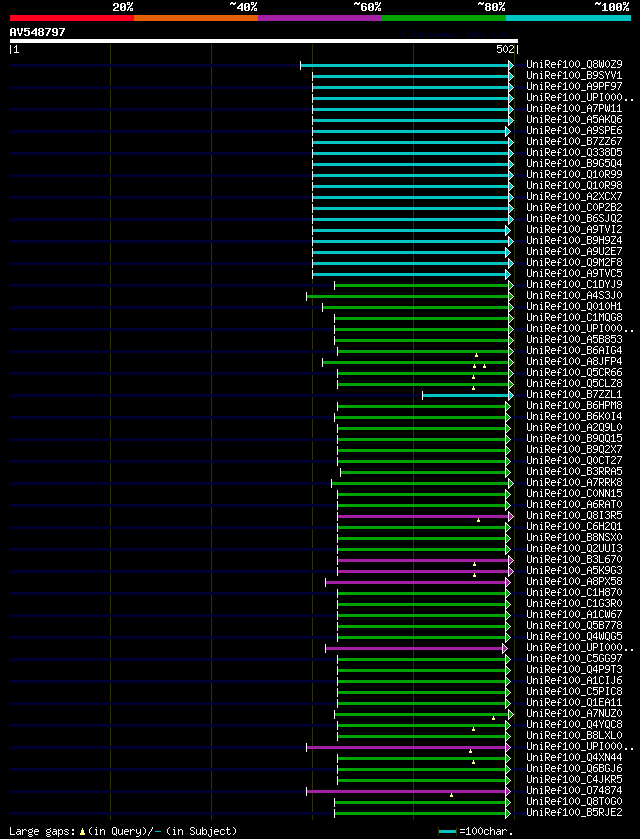This screenshot has width=640, height=839.
Task: Click the UniRef100_B6SJQ2 hit label
Action: click(574, 218)
